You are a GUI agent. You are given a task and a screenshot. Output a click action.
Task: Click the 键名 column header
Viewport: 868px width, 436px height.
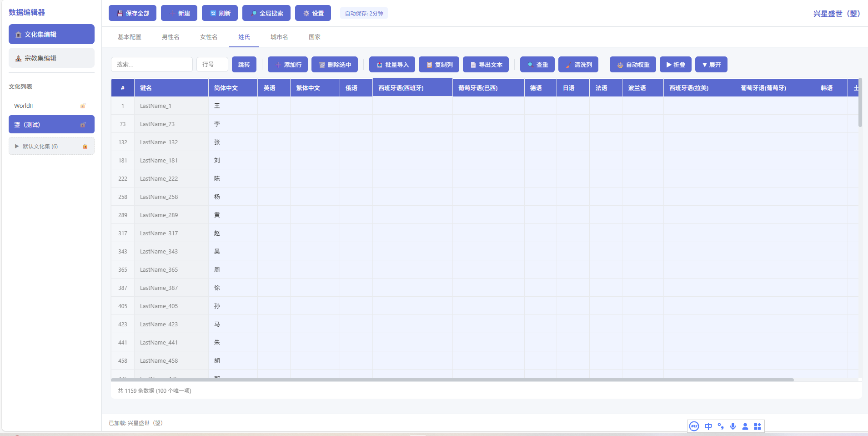(171, 88)
